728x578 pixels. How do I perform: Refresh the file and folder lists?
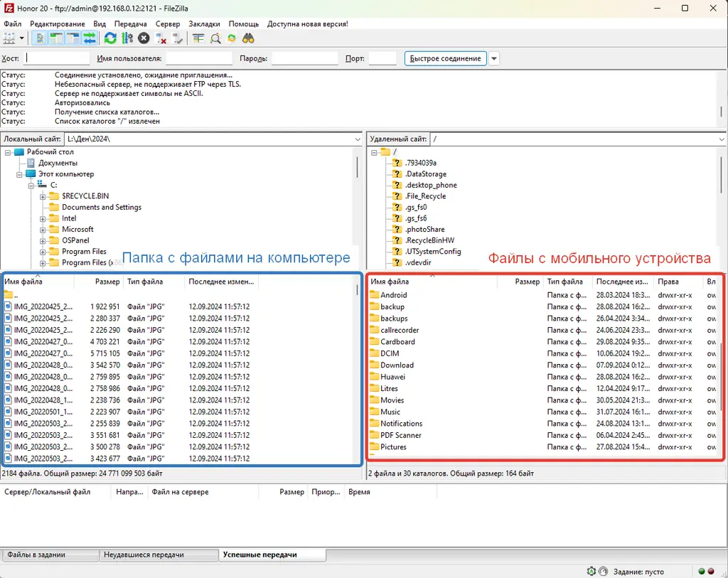pos(110,38)
